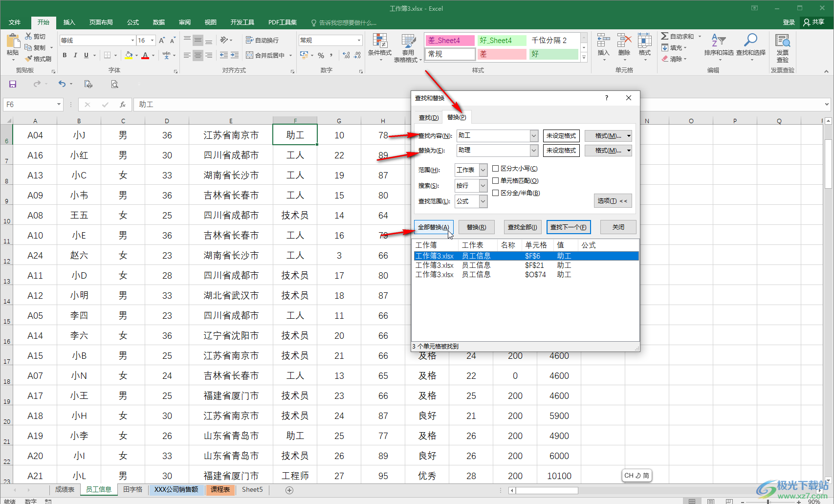Image resolution: width=834 pixels, height=504 pixels.
Task: Expand the 范围 Within dropdown showing 工作表
Action: (483, 170)
